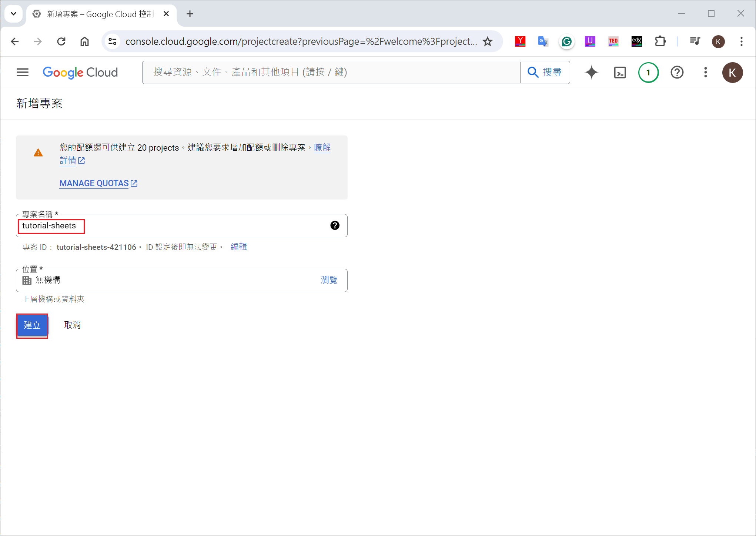The image size is (756, 536).
Task: Open Chrome extensions puzzle icon
Action: (x=660, y=41)
